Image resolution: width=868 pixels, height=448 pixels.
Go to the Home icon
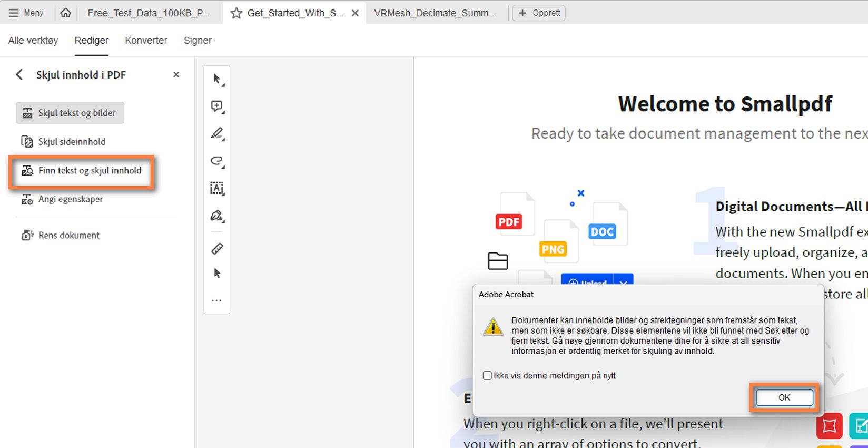(66, 13)
